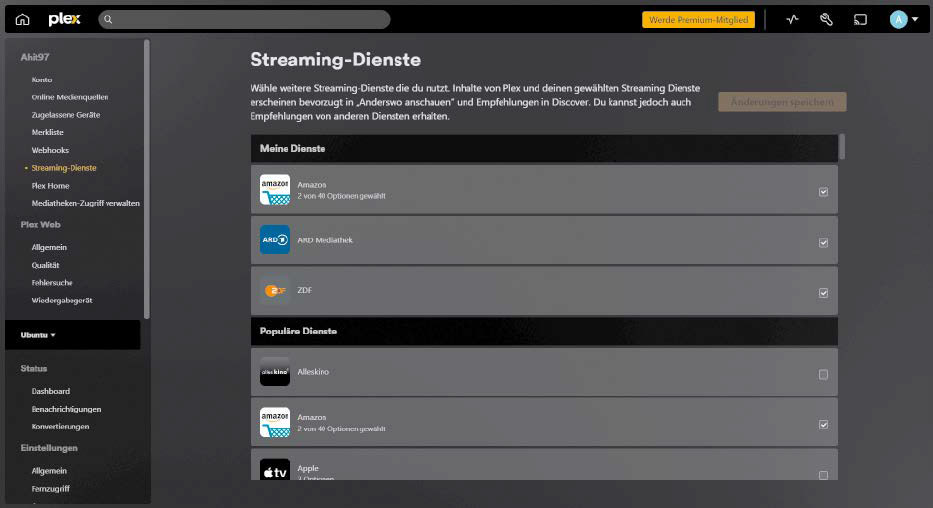Select Streaming-Dienste in sidebar
Image resolution: width=933 pixels, height=508 pixels.
click(x=64, y=168)
